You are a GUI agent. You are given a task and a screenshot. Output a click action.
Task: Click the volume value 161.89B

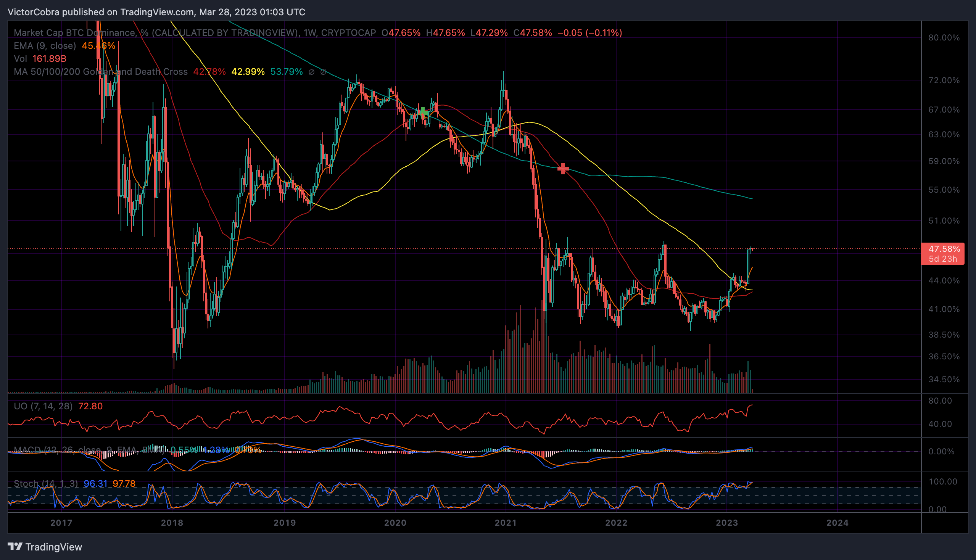click(49, 59)
